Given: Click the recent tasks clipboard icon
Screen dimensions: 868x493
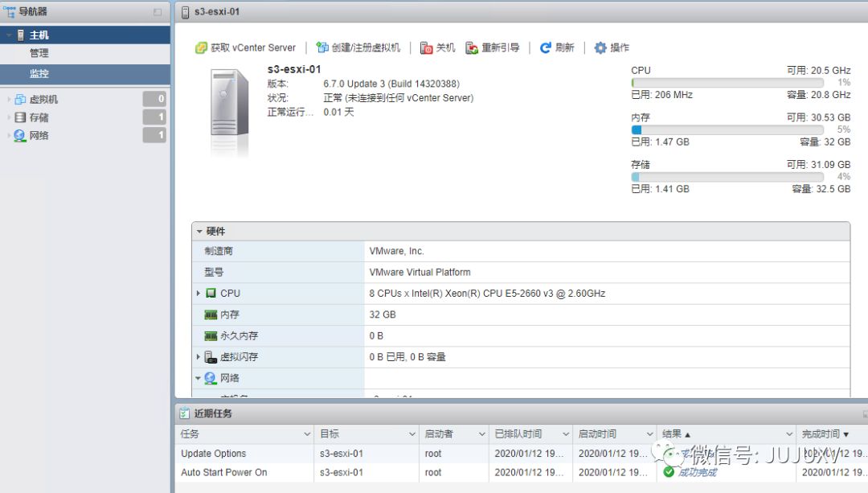Looking at the screenshot, I should coord(184,413).
